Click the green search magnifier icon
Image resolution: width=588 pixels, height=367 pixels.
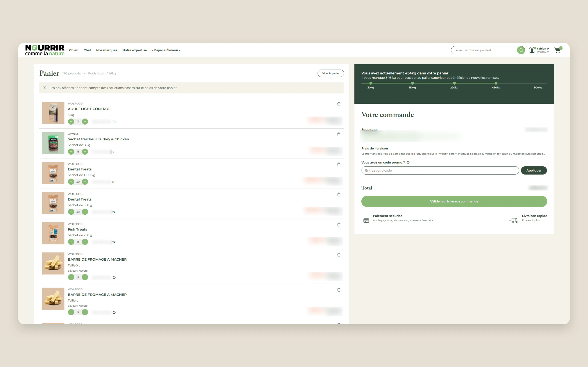pyautogui.click(x=521, y=50)
